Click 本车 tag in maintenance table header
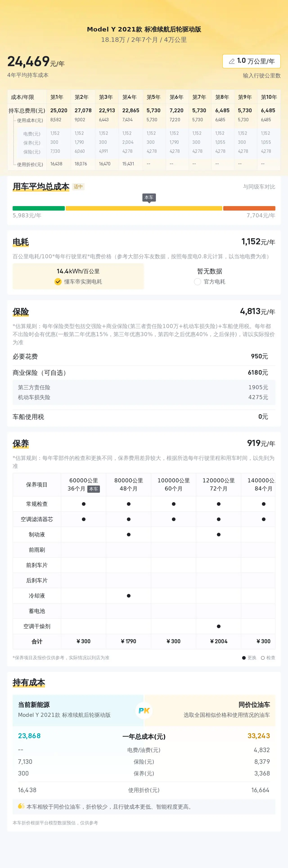Viewport: 288px width, 868px height. pyautogui.click(x=94, y=489)
